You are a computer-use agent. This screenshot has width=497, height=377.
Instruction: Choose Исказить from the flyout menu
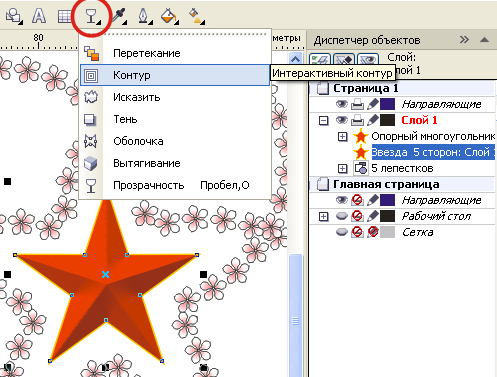[175, 97]
